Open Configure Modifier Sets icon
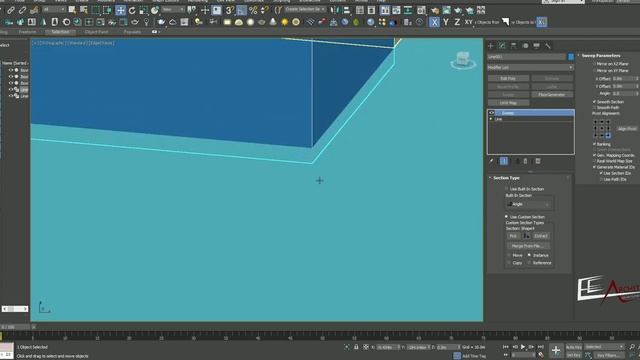Image resolution: width=640 pixels, height=360 pixels. pyautogui.click(x=538, y=161)
